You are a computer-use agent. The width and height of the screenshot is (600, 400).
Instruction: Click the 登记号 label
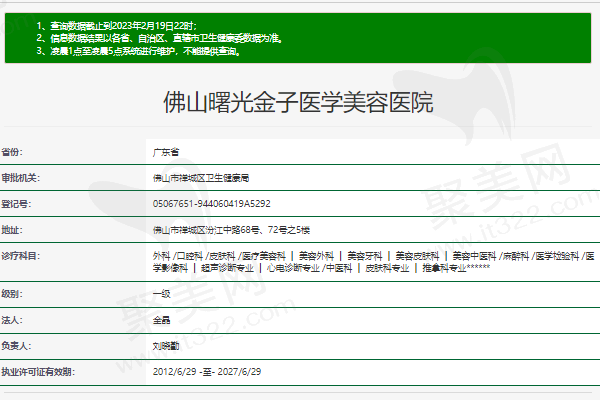click(16, 204)
